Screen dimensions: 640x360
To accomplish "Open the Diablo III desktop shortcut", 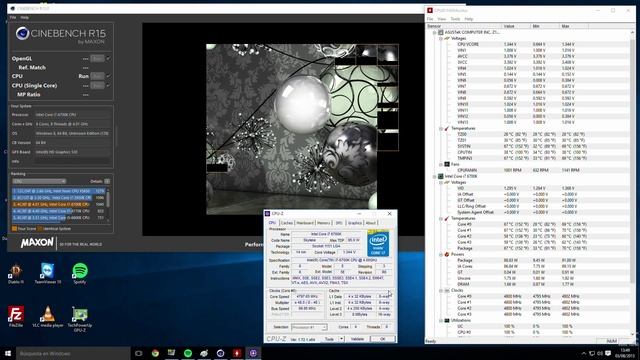I will 16,273.
